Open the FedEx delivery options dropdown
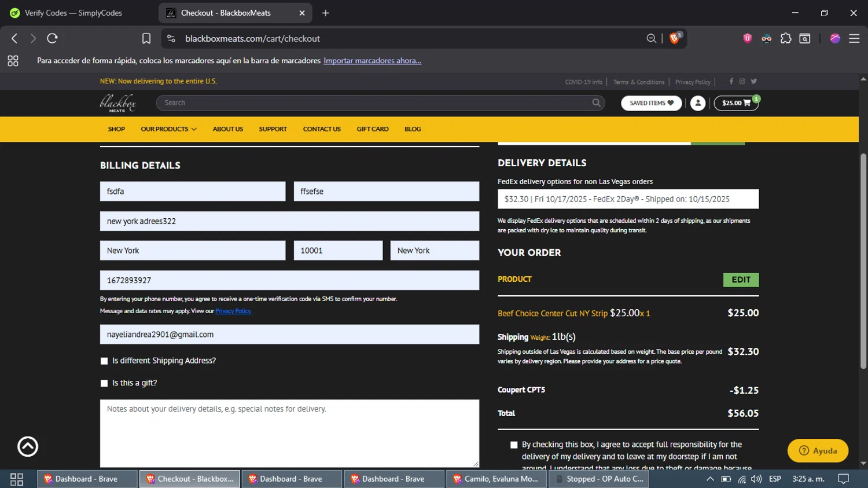Viewport: 868px width, 488px height. pos(628,199)
